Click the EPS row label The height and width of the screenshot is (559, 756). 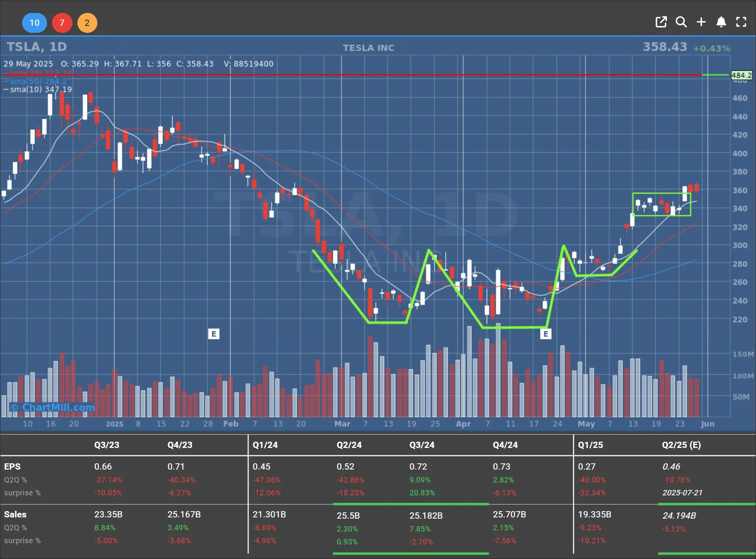[12, 467]
